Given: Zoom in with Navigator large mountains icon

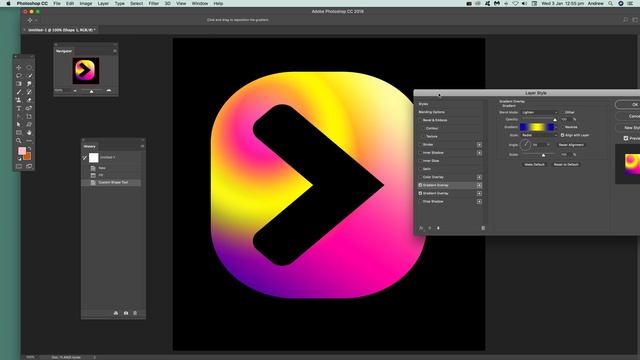Looking at the screenshot, I should (109, 91).
